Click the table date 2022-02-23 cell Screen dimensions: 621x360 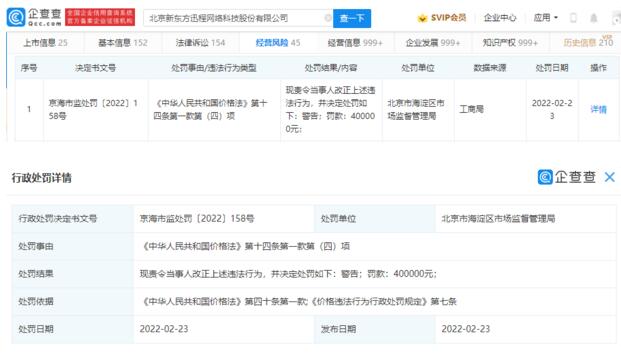coord(552,110)
